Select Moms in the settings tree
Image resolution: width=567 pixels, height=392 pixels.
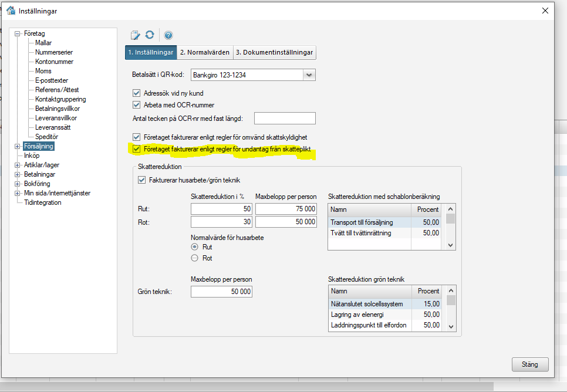pos(43,71)
